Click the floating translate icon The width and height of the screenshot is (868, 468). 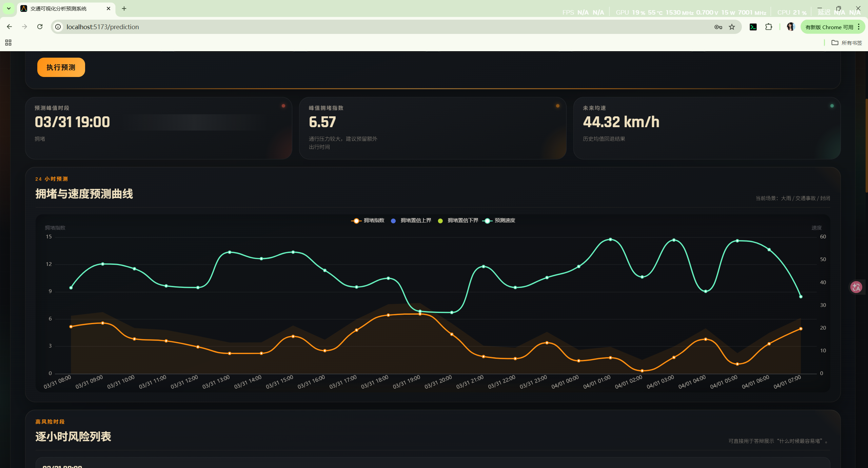pyautogui.click(x=856, y=287)
